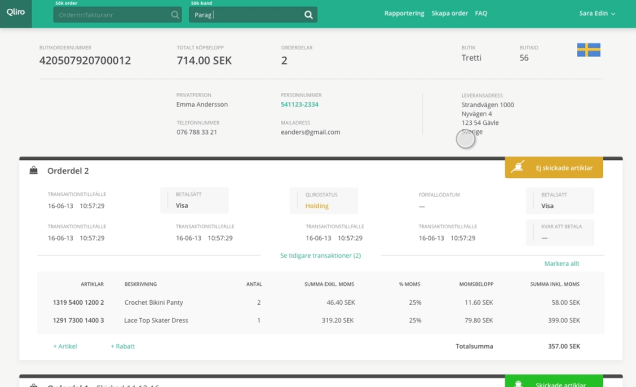The image size is (636, 387).
Task: Click the Strandvägen 1000 address line
Action: [x=488, y=105]
